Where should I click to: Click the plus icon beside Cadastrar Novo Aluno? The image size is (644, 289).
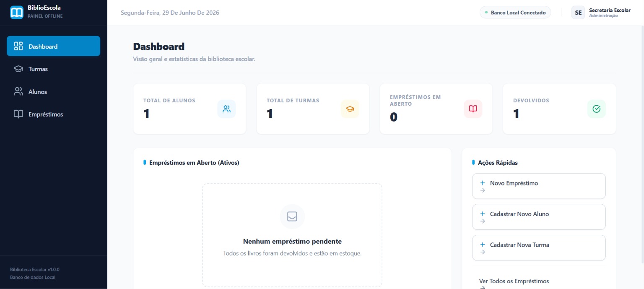click(483, 214)
